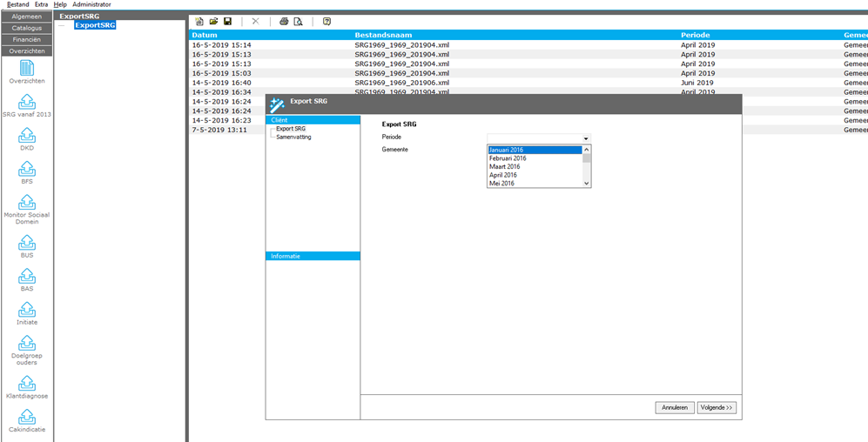The height and width of the screenshot is (442, 868).
Task: Select Maart 2016 from period list
Action: coord(505,167)
